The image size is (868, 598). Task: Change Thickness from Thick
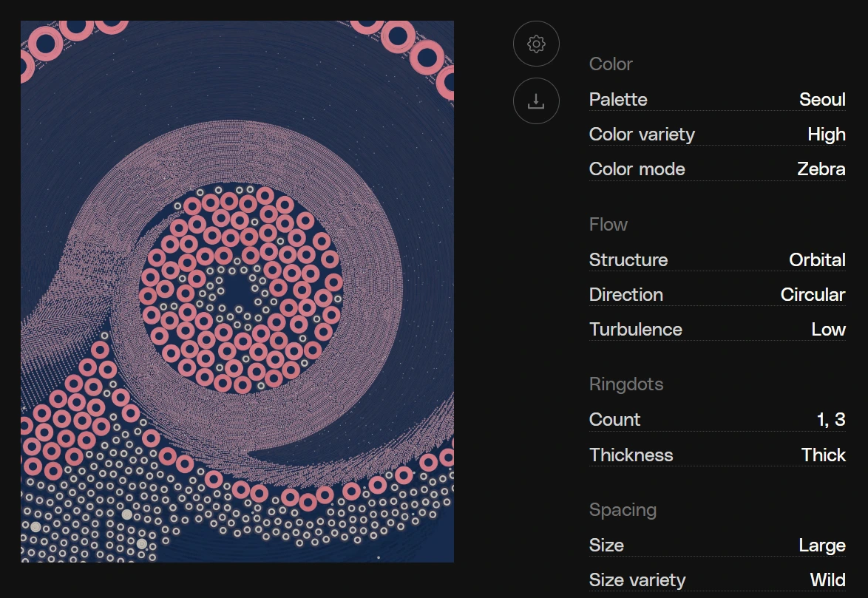pyautogui.click(x=717, y=455)
